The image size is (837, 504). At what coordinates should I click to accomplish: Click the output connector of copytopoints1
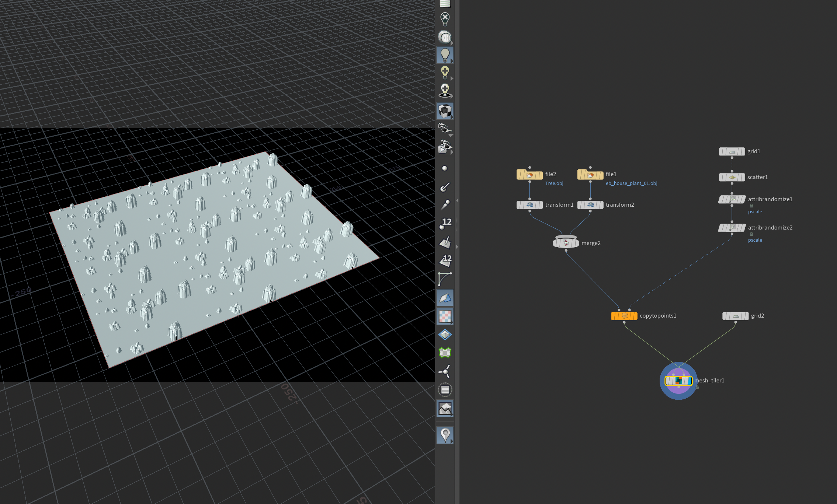coord(624,322)
